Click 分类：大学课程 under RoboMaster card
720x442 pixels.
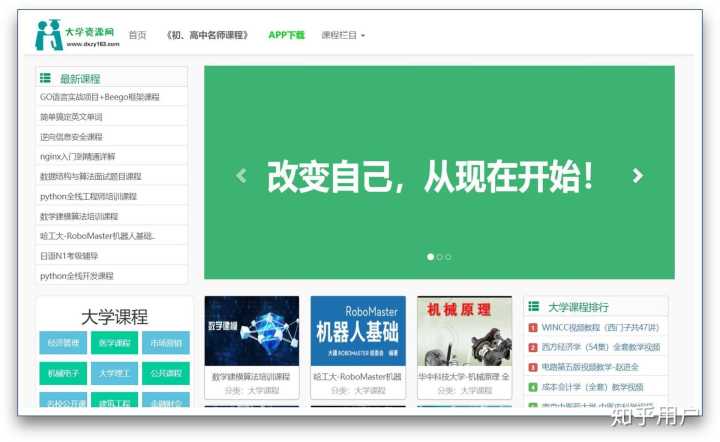[358, 391]
